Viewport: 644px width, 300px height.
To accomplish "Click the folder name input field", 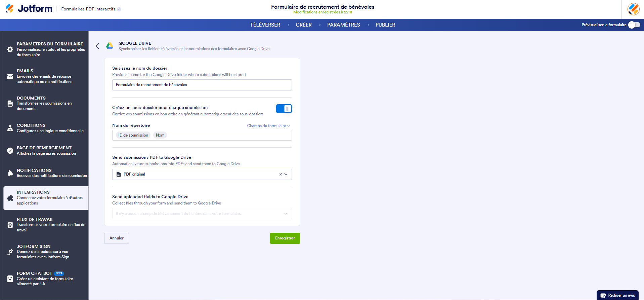I will [202, 85].
